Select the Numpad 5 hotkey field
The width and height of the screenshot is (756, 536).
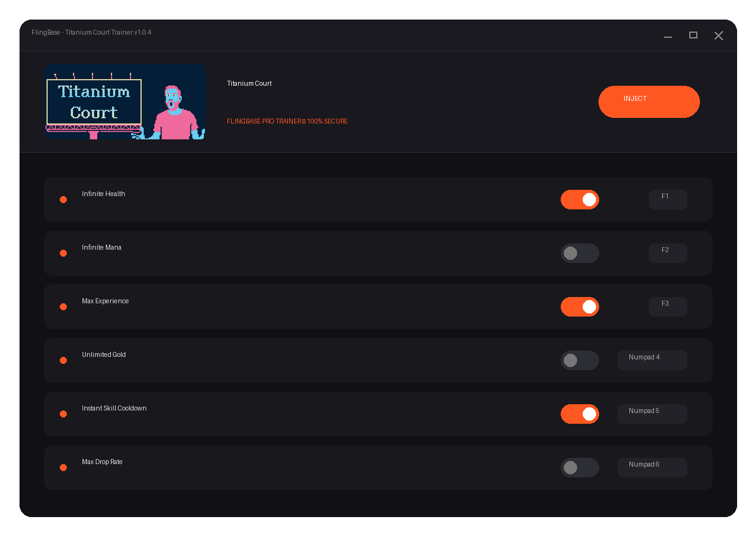652,414
